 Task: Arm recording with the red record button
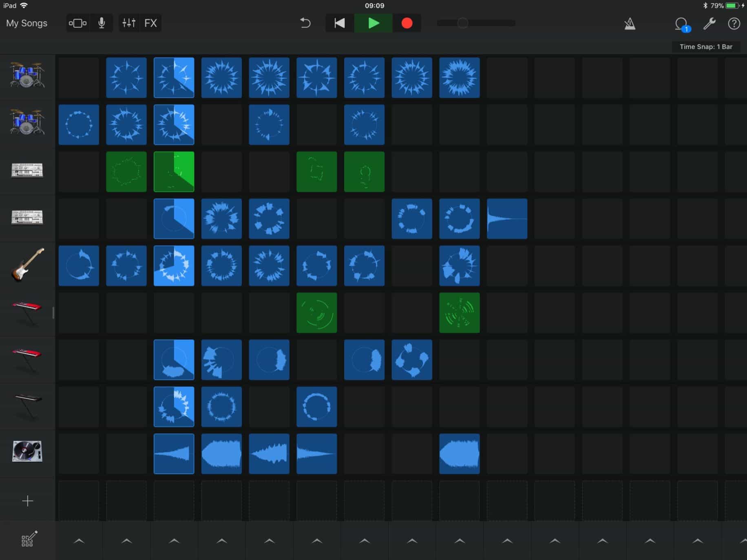coord(407,23)
